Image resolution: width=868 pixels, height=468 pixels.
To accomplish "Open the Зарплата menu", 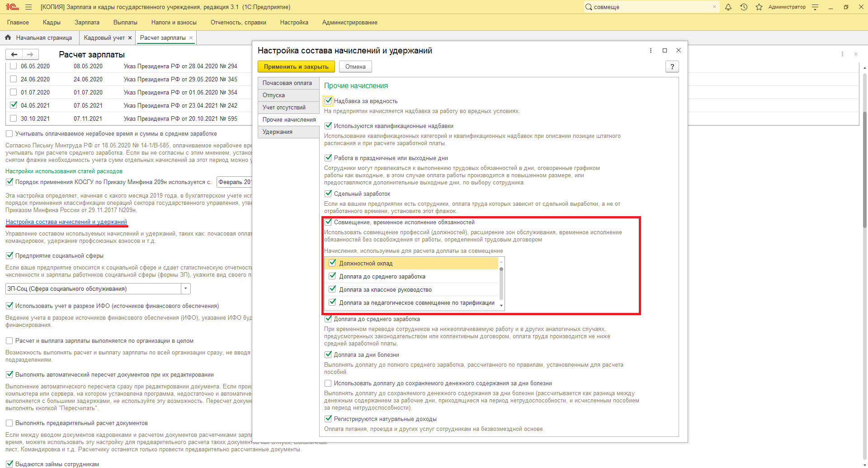I will click(87, 22).
